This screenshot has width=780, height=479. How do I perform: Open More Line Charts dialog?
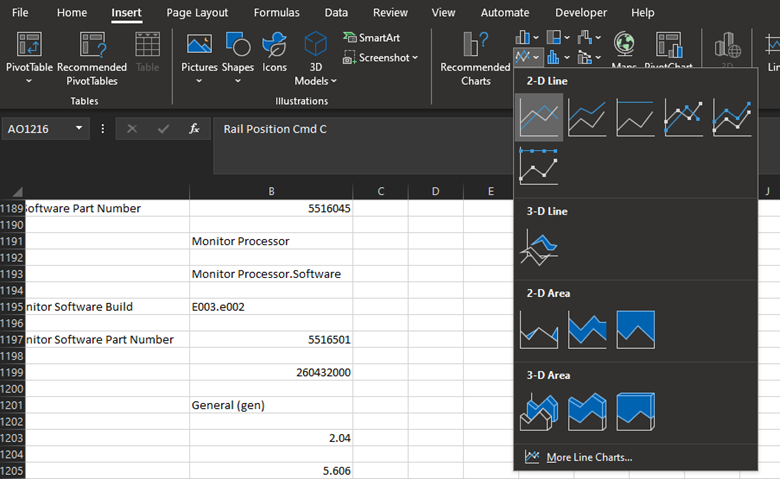pos(588,458)
